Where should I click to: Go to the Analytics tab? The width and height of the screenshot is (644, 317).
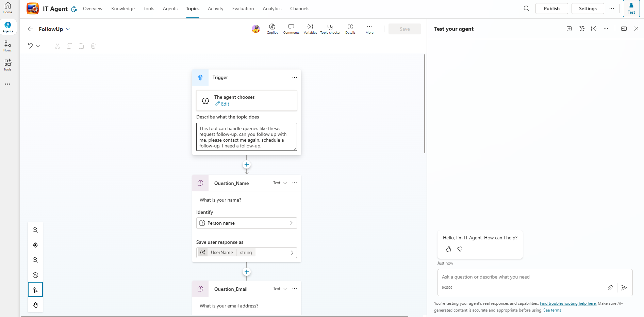pos(272,9)
